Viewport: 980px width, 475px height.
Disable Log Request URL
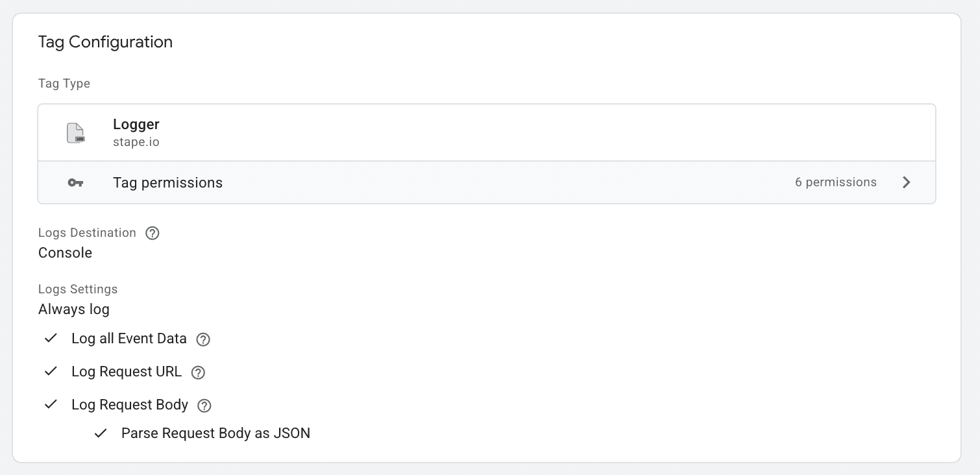pyautogui.click(x=51, y=371)
